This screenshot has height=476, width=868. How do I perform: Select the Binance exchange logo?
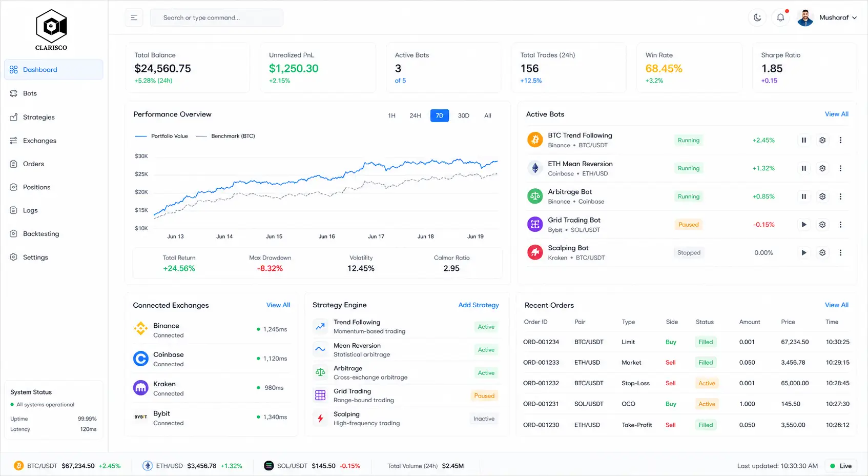[x=140, y=329]
